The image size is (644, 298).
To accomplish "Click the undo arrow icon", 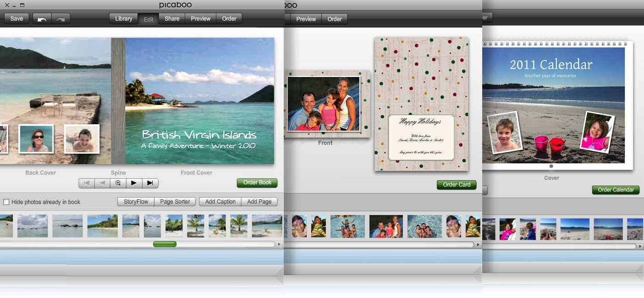I will (42, 19).
